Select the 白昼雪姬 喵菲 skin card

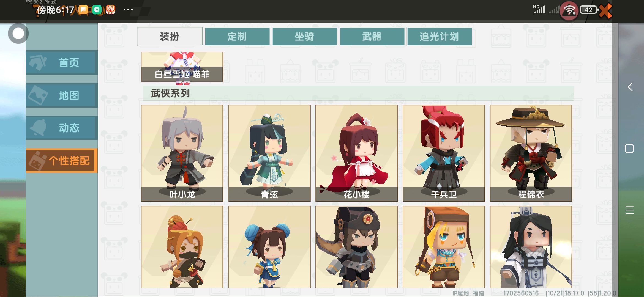[182, 67]
